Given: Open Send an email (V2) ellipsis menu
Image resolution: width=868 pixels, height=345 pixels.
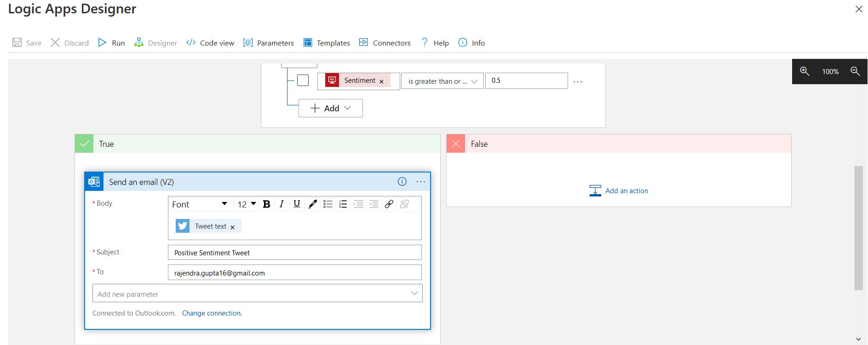Looking at the screenshot, I should pyautogui.click(x=421, y=182).
